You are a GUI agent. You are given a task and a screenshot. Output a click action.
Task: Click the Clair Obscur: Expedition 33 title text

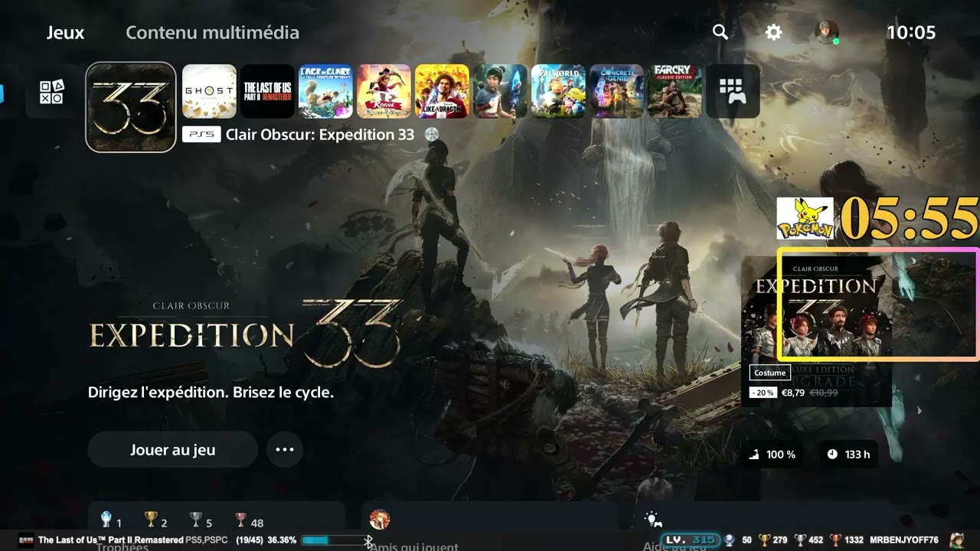tap(320, 135)
